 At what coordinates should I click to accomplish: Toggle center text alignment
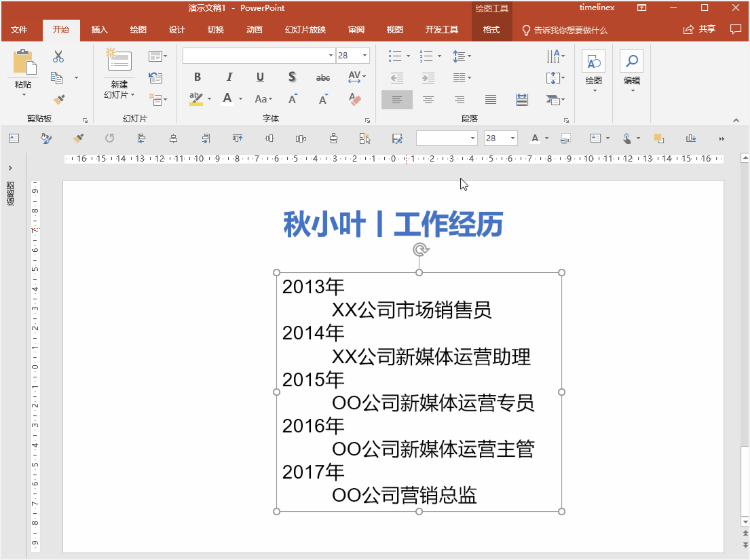428,100
